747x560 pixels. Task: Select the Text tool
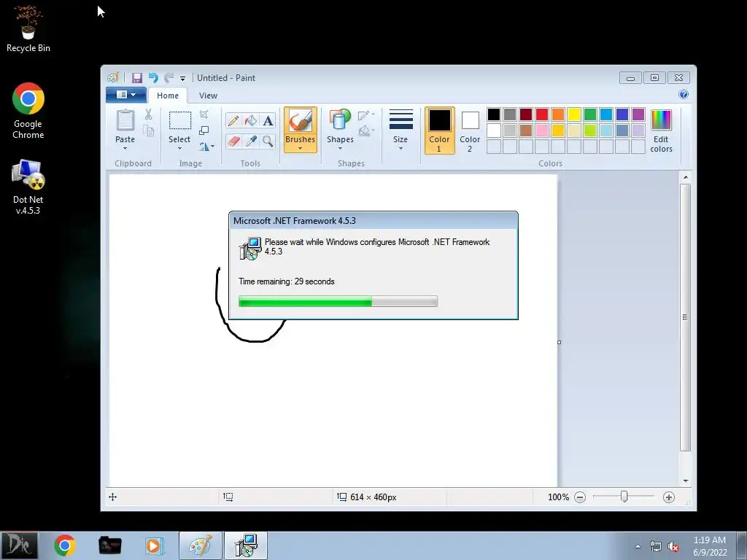(268, 120)
